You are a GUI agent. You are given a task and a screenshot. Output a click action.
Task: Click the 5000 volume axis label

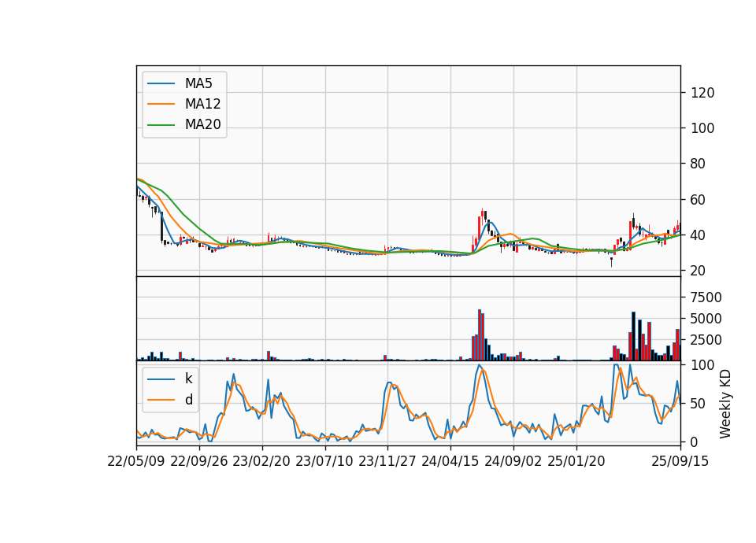(x=706, y=319)
